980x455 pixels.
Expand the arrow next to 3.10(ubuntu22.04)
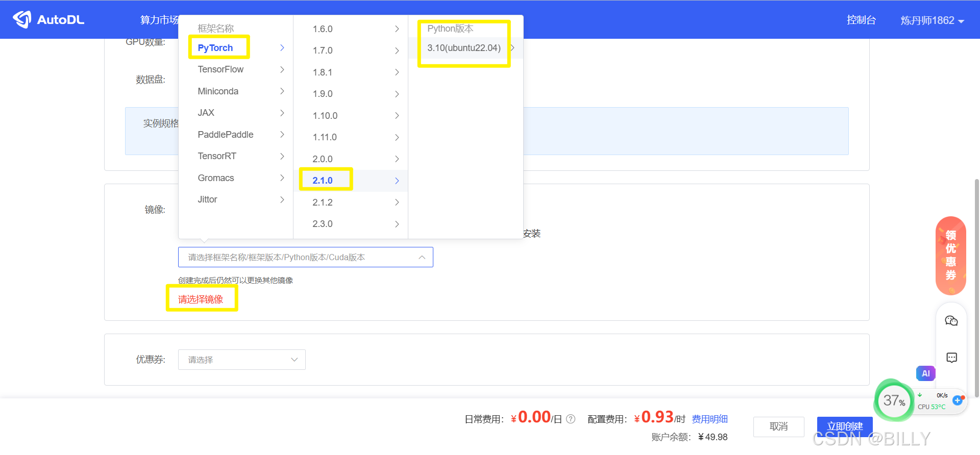click(x=512, y=48)
